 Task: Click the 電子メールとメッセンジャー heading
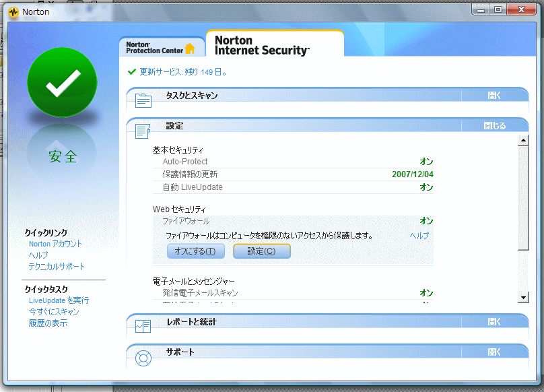(194, 282)
